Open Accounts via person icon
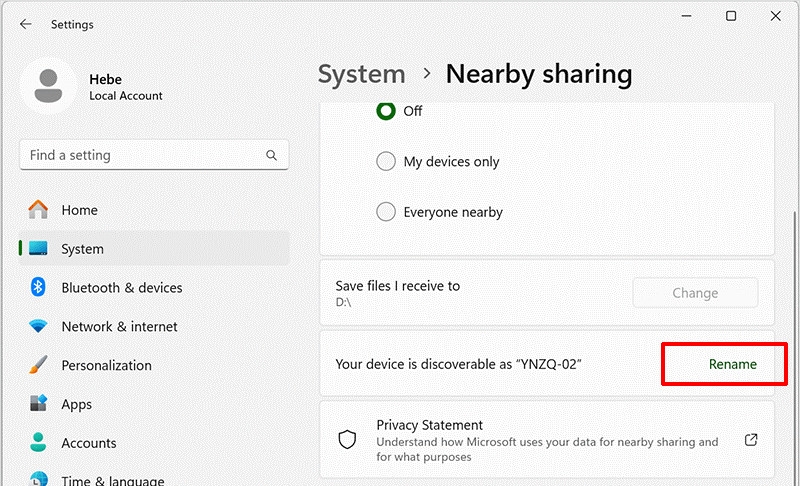This screenshot has width=800, height=486. tap(38, 442)
